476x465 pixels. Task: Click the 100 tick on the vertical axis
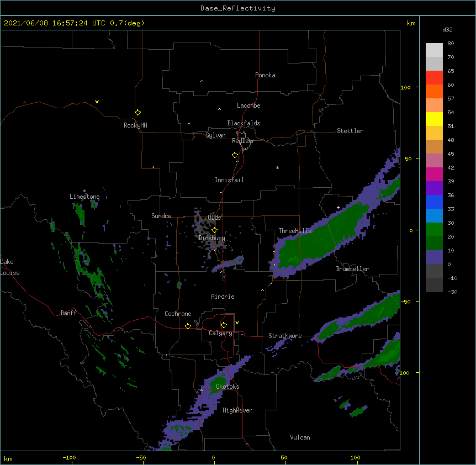405,88
